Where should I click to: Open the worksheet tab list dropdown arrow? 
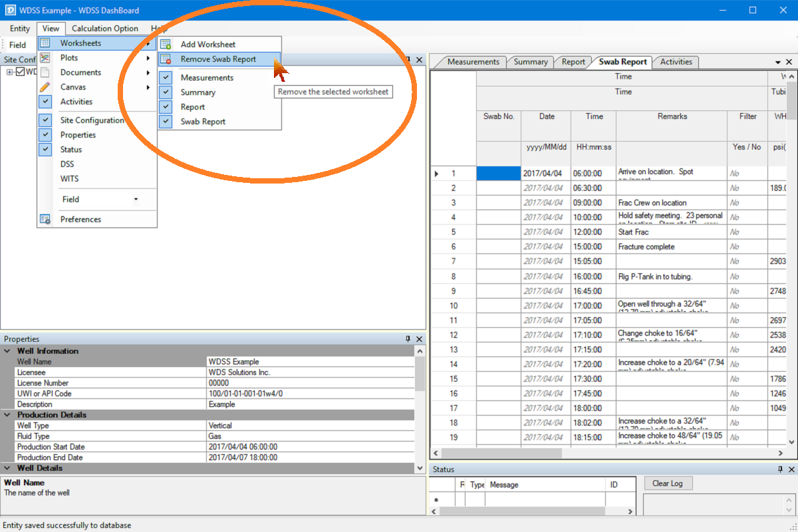[779, 61]
